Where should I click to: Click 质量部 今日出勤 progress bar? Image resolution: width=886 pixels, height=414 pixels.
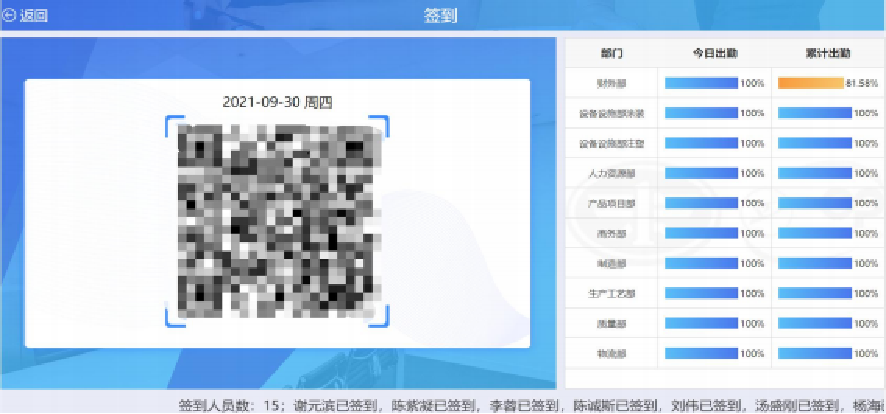[x=701, y=323]
